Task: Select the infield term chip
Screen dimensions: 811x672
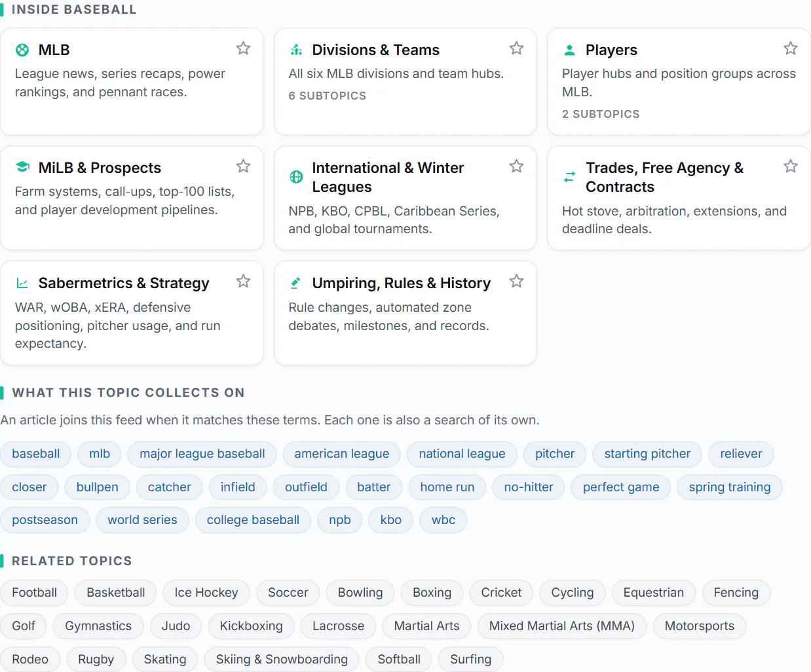Action: point(238,487)
